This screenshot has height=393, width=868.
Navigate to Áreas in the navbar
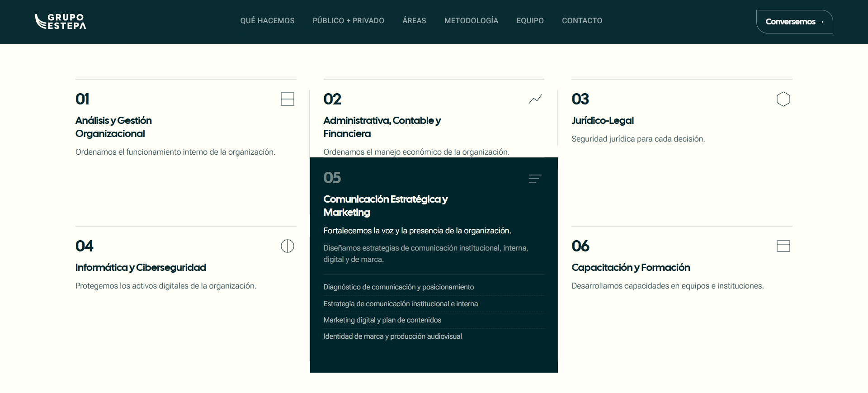pyautogui.click(x=415, y=21)
